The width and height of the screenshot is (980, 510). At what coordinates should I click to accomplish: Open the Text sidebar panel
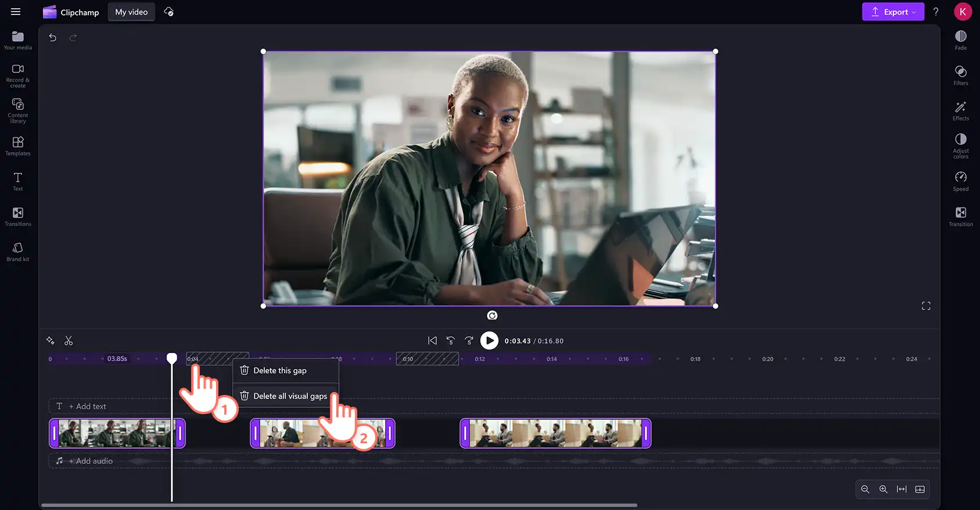coord(18,181)
